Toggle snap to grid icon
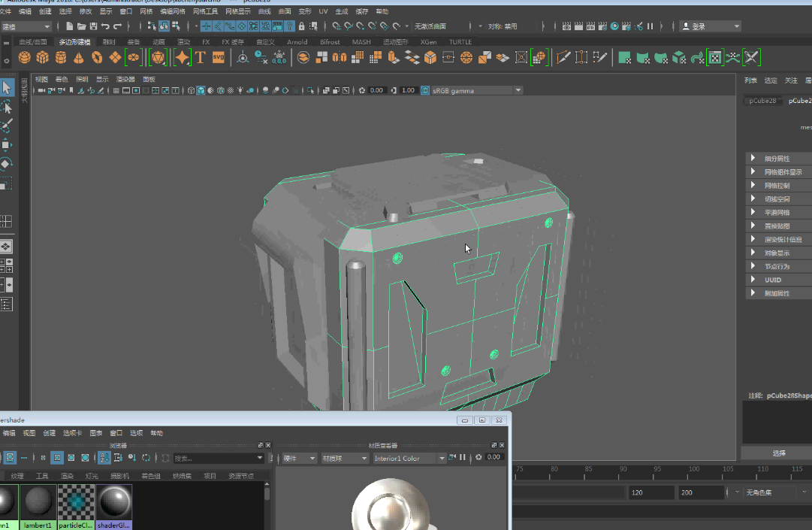This screenshot has width=812, height=530. 206,26
